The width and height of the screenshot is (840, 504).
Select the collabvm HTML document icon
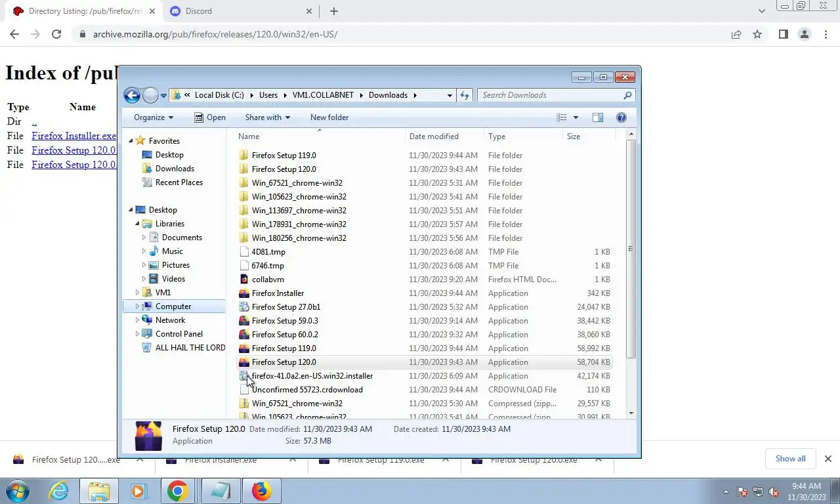244,280
